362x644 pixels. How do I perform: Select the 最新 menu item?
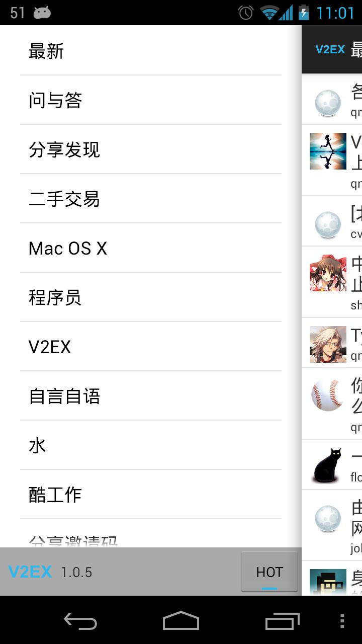coord(151,51)
